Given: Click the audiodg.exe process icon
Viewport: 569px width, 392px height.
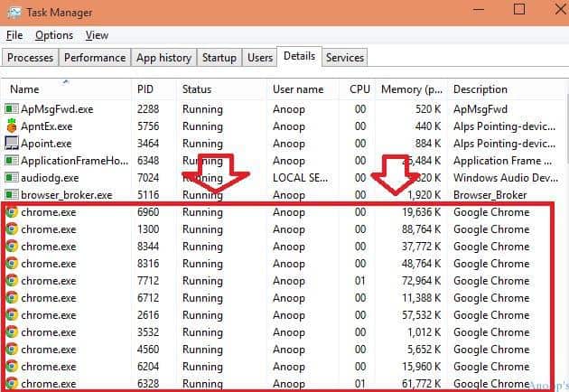Looking at the screenshot, I should 12,178.
